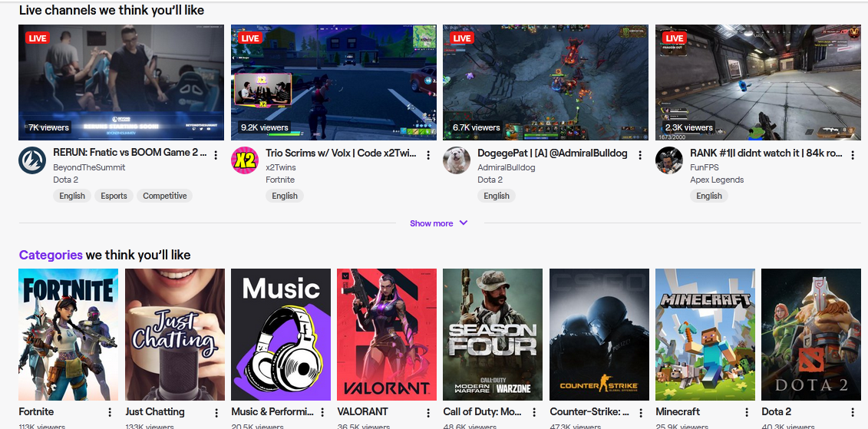Open the Dota 2 category cover art
Viewport: 868px width, 429px height.
(x=811, y=335)
